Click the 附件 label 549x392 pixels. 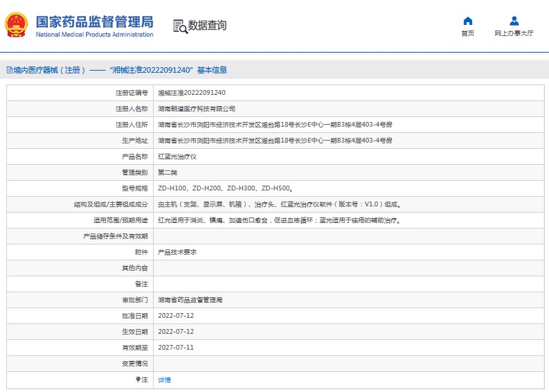pyautogui.click(x=141, y=252)
